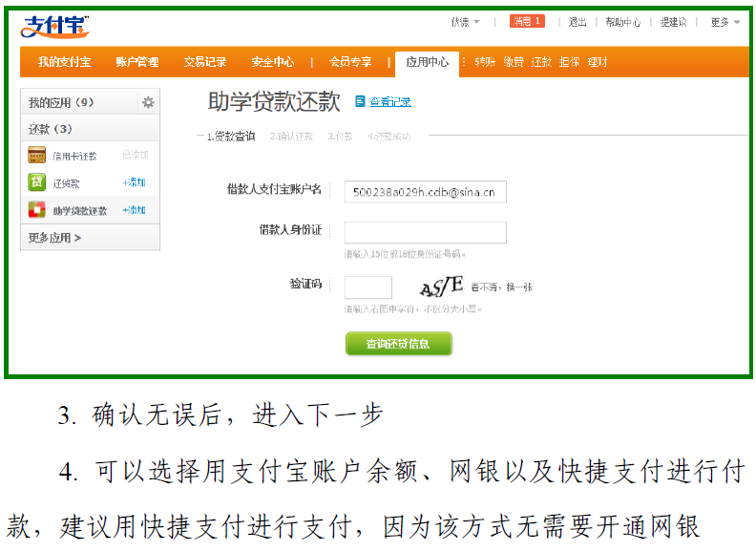756x552 pixels.
Task: Click the student loan repayment (助学贷款还款) icon
Action: point(37,210)
